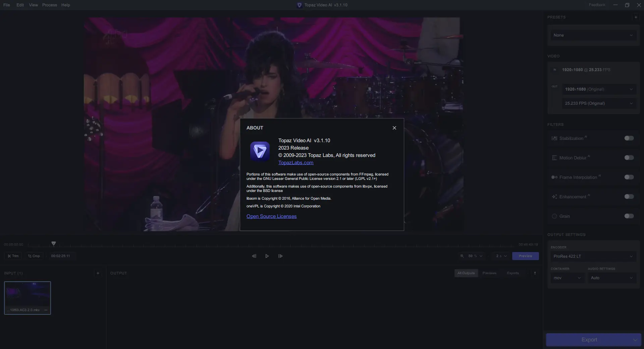Click the Motion Deblur filter icon
The image size is (644, 349).
(554, 158)
